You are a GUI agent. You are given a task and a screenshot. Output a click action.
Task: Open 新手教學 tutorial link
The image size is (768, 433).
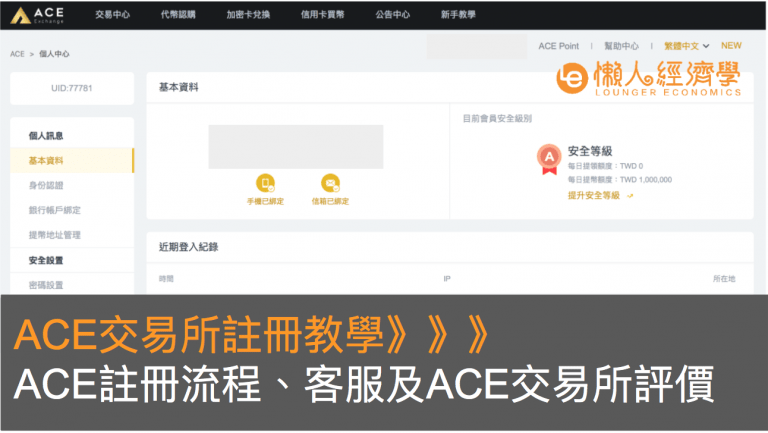click(x=458, y=16)
